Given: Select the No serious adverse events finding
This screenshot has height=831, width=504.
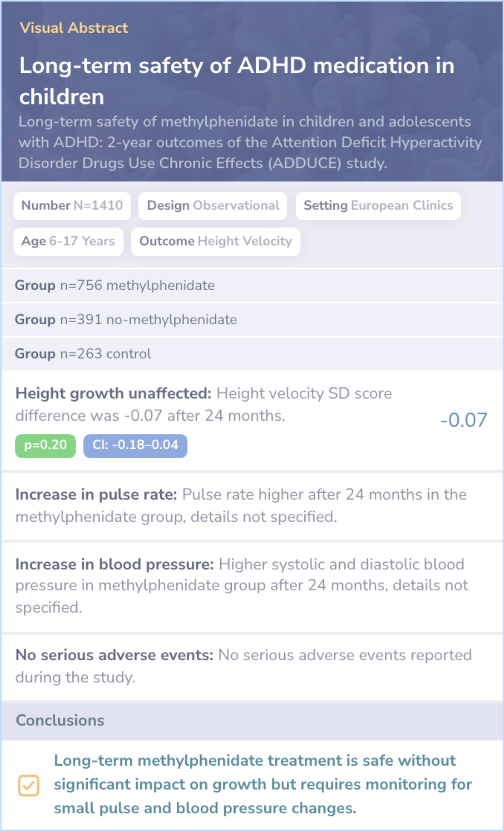Looking at the screenshot, I should click(252, 667).
